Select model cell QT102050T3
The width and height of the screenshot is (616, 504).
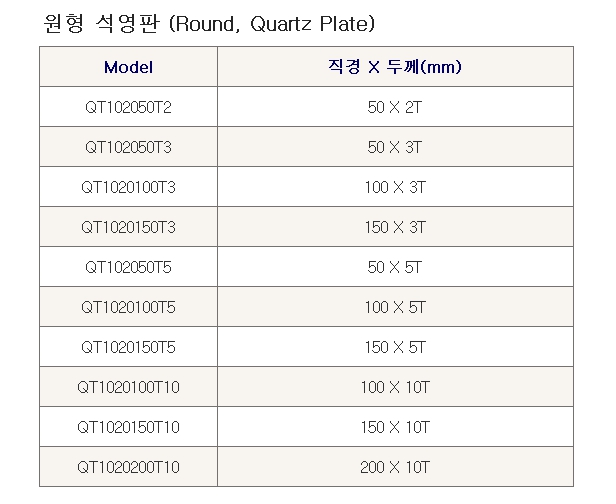pyautogui.click(x=128, y=147)
